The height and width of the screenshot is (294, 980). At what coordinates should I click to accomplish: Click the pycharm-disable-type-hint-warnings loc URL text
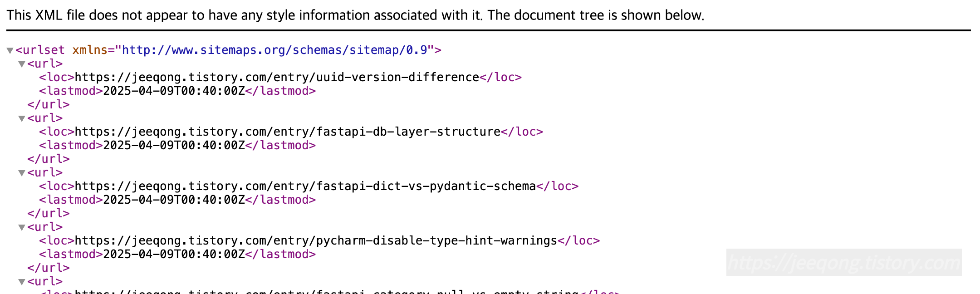[316, 240]
